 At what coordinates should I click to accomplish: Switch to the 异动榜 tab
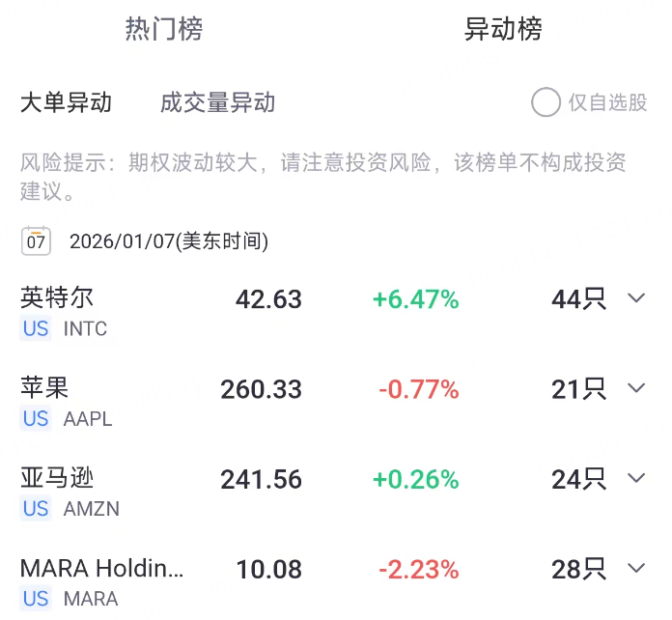(503, 29)
